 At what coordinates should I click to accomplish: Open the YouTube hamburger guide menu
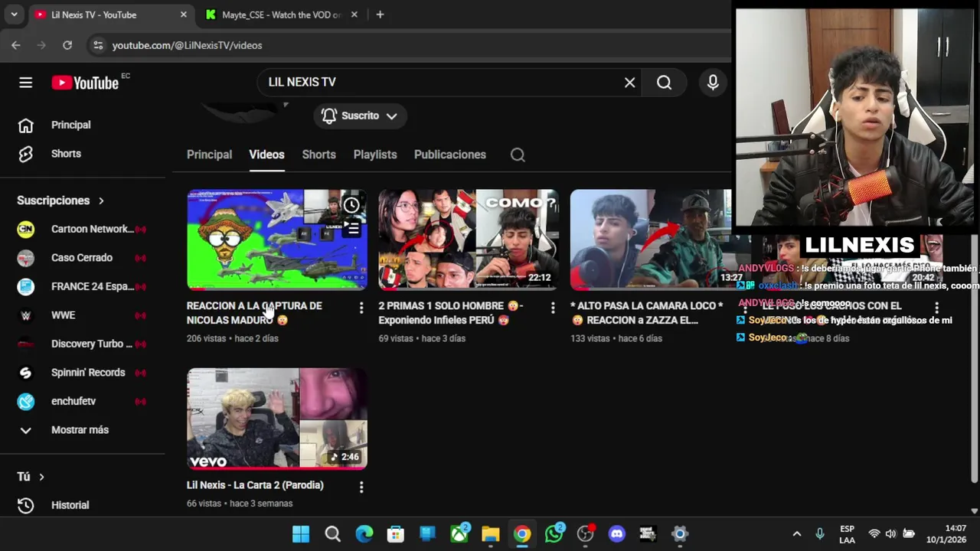[x=25, y=83]
